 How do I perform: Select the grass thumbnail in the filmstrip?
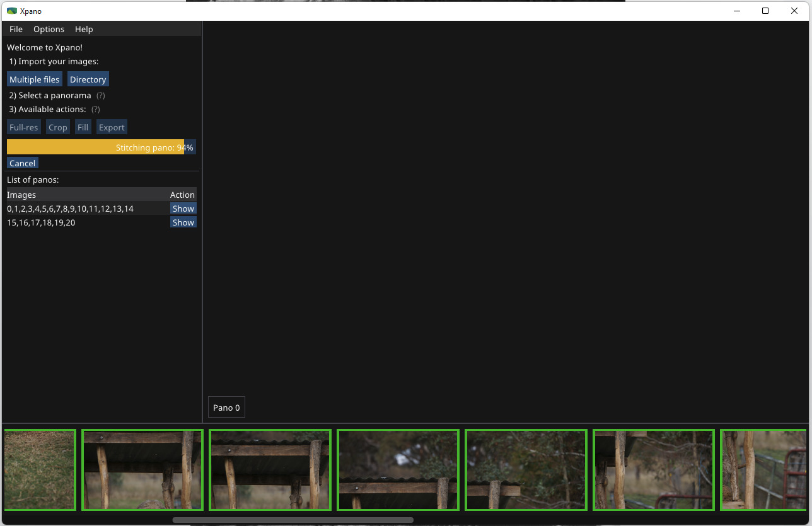(x=40, y=470)
